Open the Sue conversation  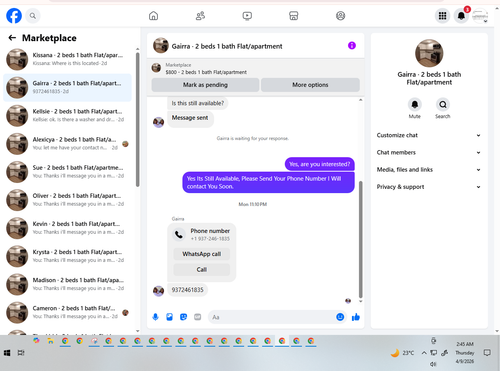pos(67,171)
